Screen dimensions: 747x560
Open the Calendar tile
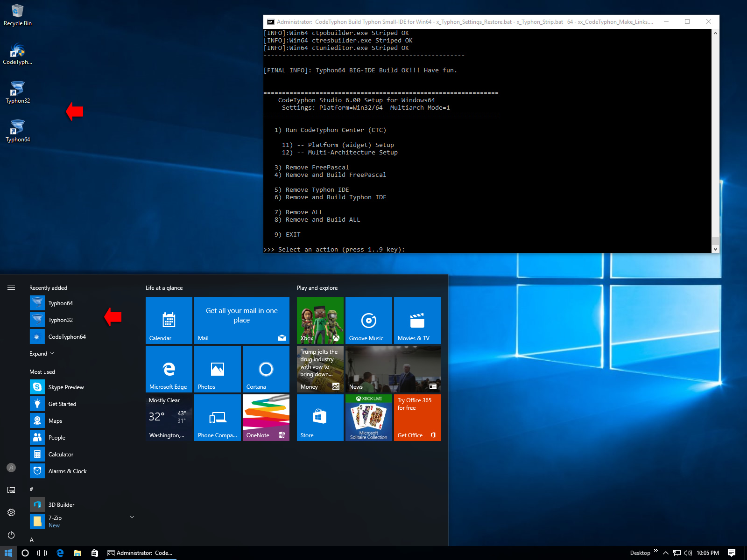[x=169, y=321]
